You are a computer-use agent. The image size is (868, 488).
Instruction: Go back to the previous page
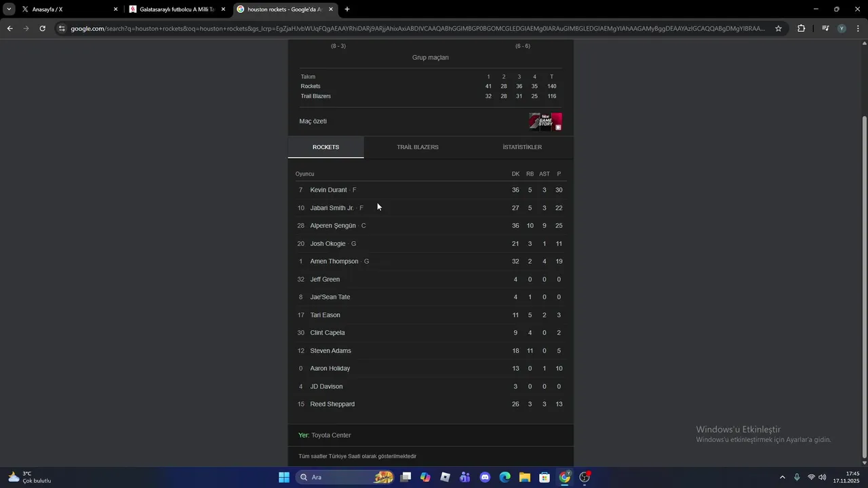click(x=9, y=28)
